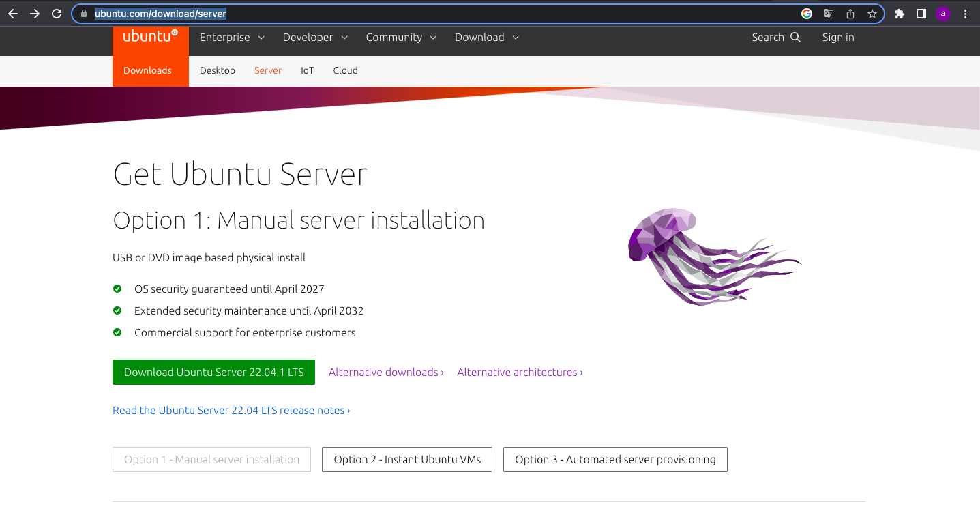Image resolution: width=980 pixels, height=524 pixels.
Task: Expand the Developer dropdown menu
Action: click(315, 38)
